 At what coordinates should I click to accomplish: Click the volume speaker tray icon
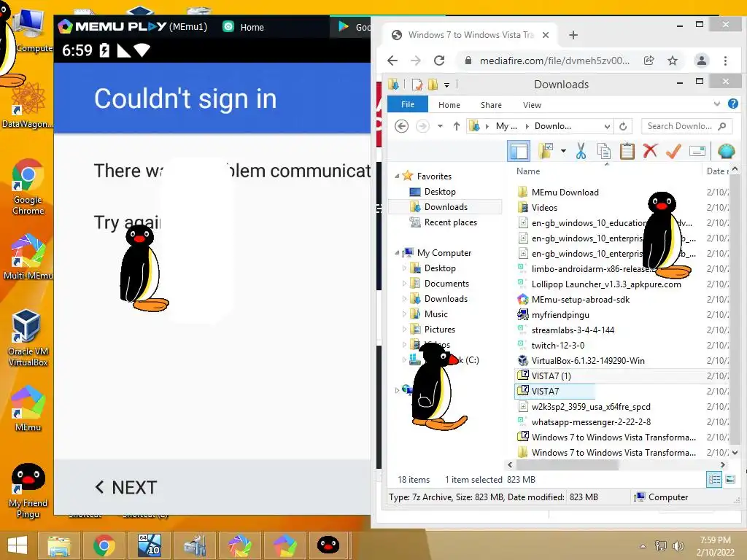(678, 545)
